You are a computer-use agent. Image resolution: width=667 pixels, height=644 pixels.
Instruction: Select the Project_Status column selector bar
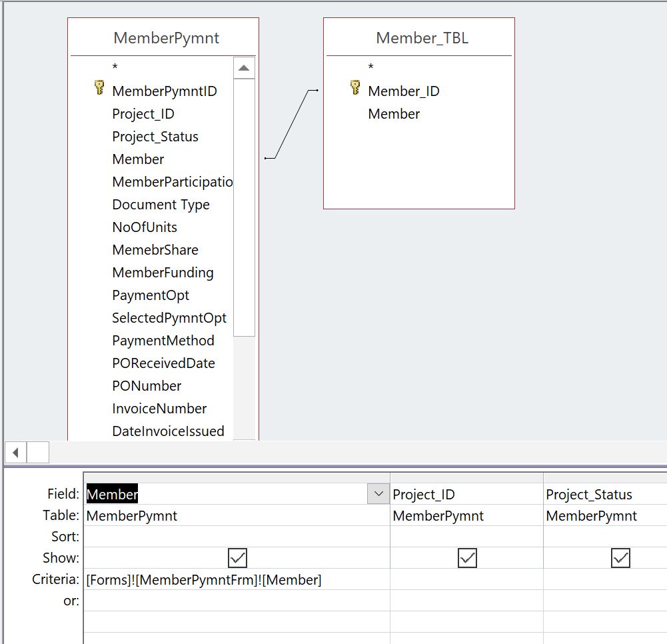point(605,477)
